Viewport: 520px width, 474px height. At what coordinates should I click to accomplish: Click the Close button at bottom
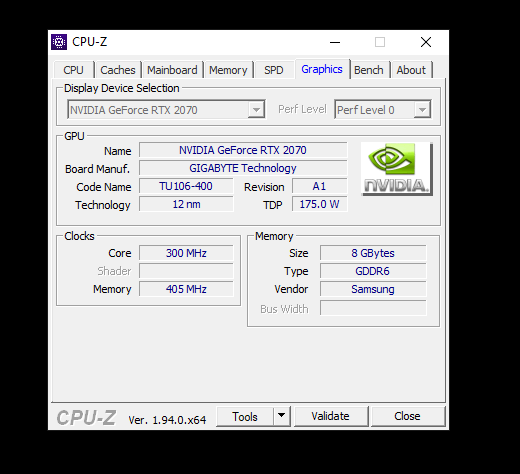408,416
